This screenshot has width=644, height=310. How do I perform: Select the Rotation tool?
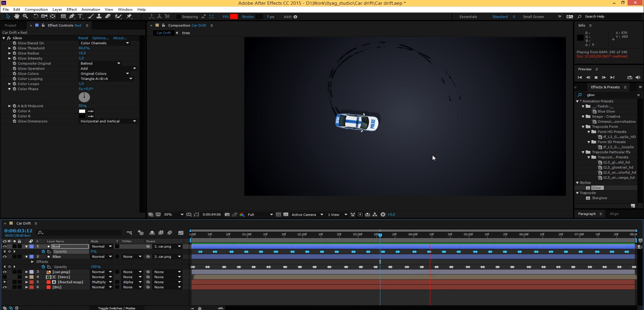click(36, 16)
